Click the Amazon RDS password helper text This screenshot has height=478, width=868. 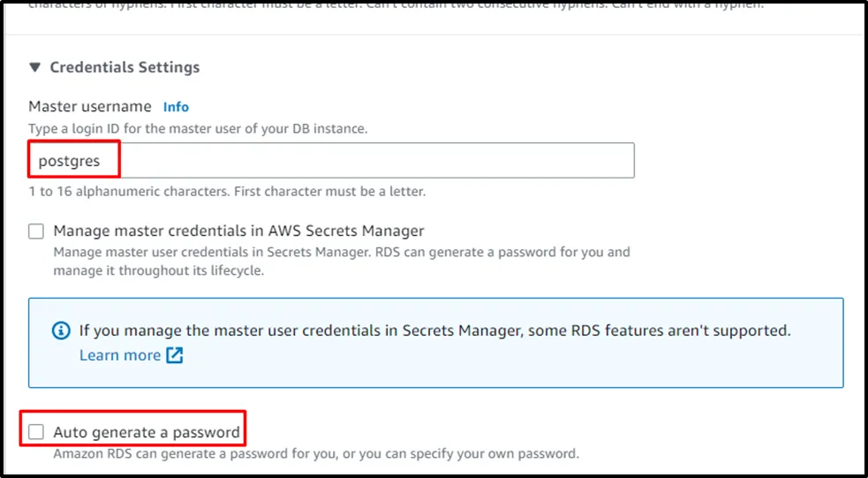[315, 454]
